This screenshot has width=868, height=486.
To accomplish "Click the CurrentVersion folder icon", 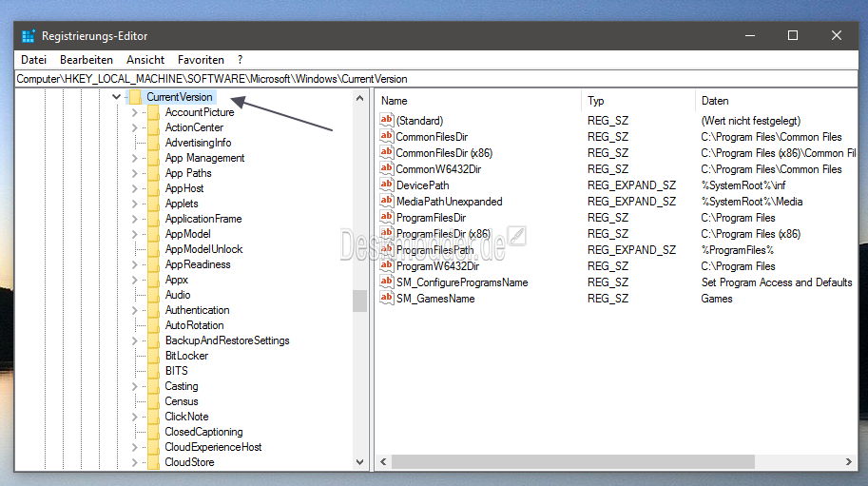I will click(135, 97).
